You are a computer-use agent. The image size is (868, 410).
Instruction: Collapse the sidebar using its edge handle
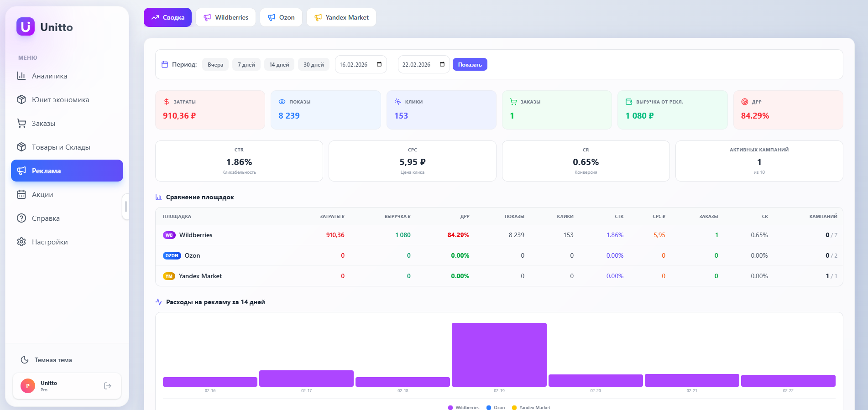click(x=125, y=207)
